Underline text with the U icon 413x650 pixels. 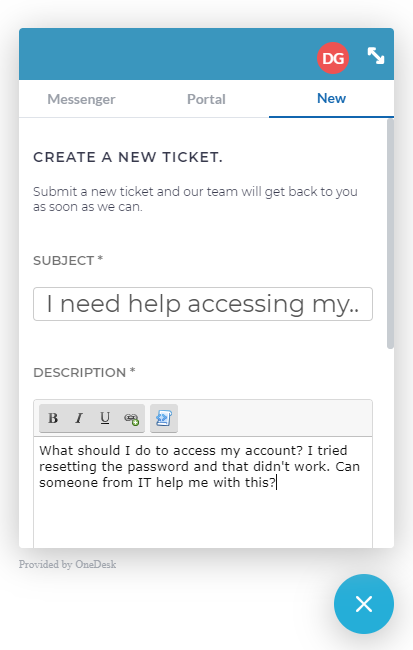(105, 418)
